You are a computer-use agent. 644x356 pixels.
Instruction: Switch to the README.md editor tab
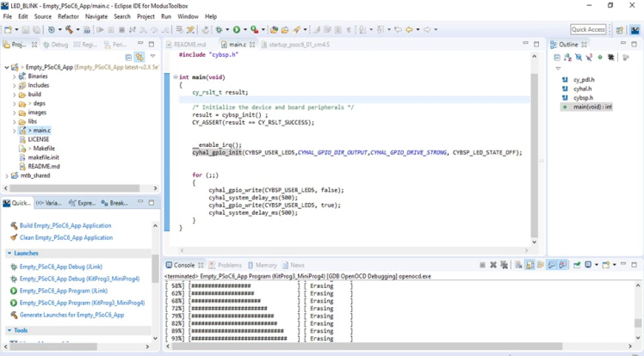[x=189, y=45]
